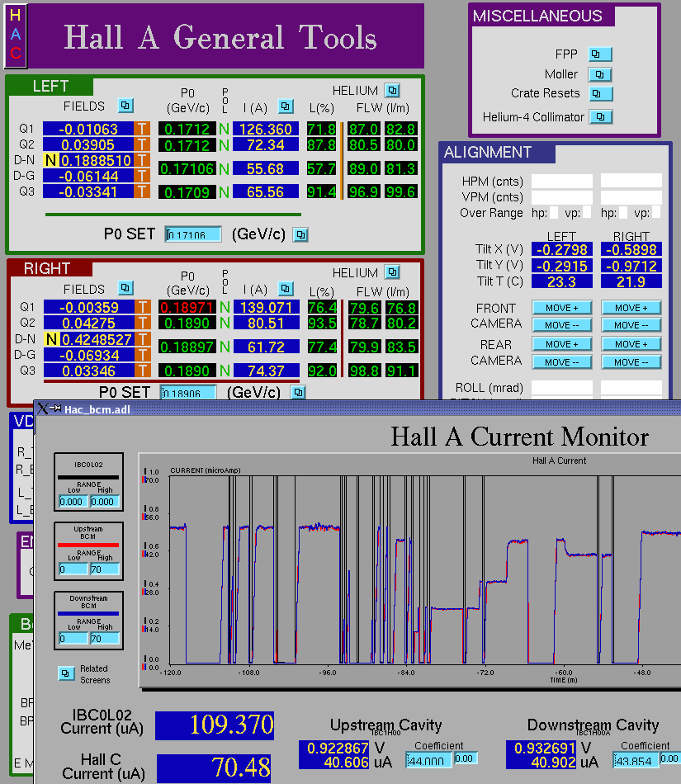Image resolution: width=681 pixels, height=784 pixels.
Task: Click REAR CAMERA LEFT MOVE -- button
Action: 562,362
